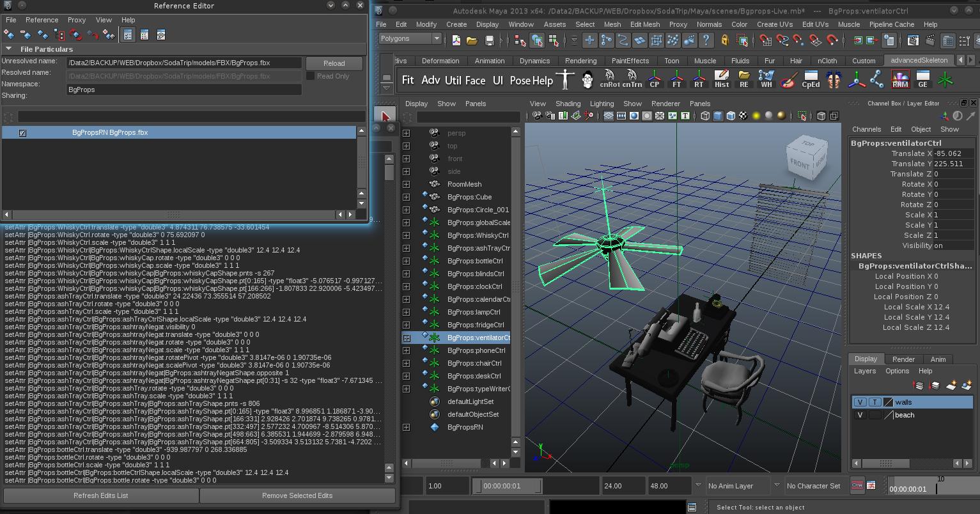This screenshot has height=514, width=980.
Task: Click the Remove Selected Edits button
Action: click(297, 495)
